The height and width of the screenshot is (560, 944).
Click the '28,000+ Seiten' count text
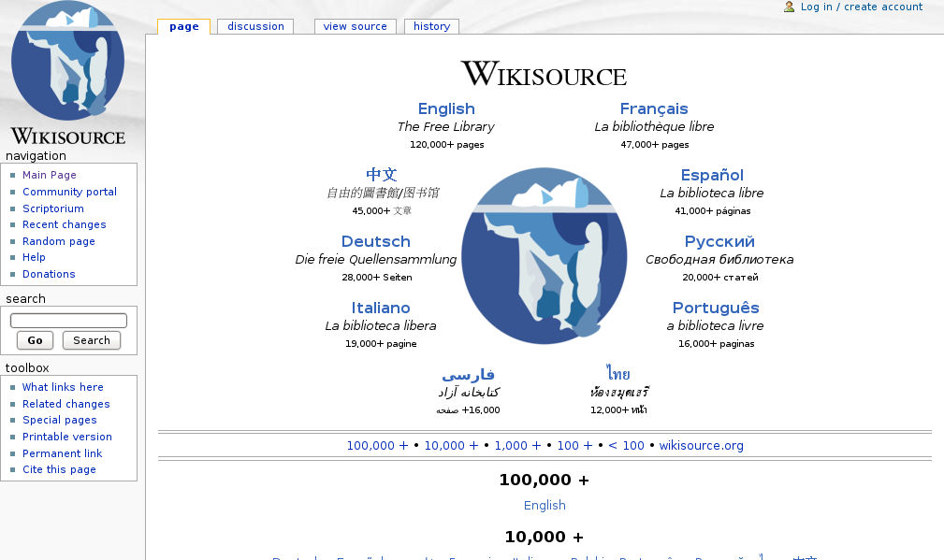(377, 278)
